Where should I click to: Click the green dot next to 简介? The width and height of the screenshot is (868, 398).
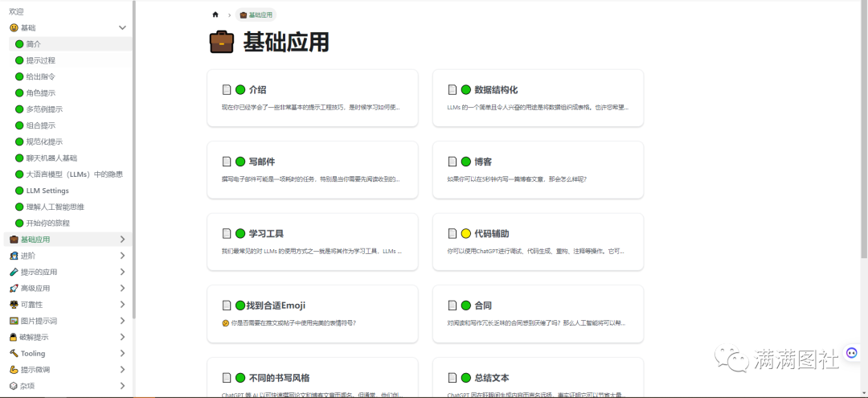tap(19, 44)
